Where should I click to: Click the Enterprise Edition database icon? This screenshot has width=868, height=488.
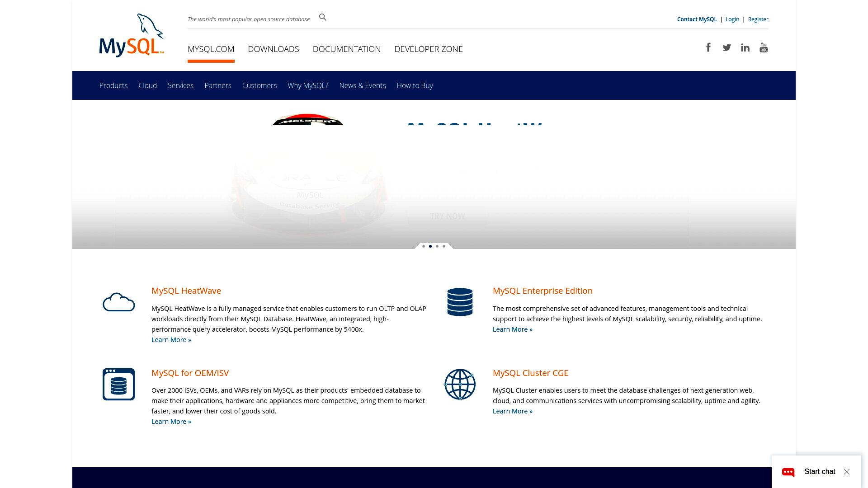point(460,302)
